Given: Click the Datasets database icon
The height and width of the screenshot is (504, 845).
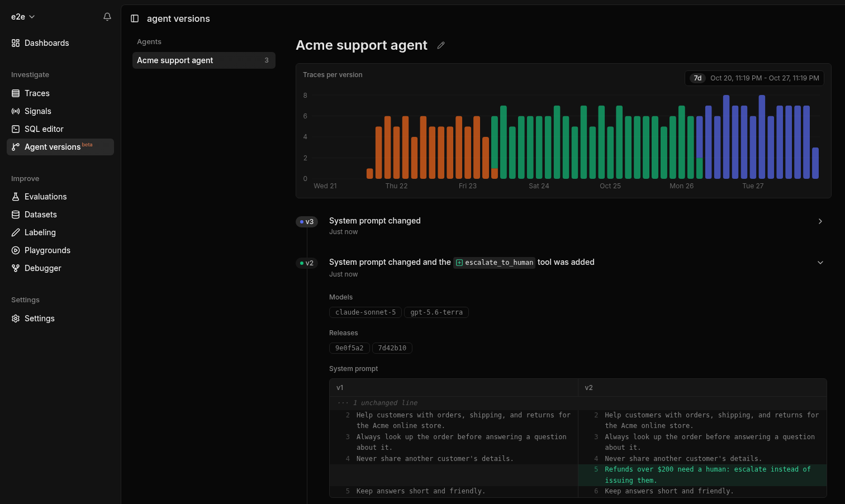Looking at the screenshot, I should click(16, 215).
